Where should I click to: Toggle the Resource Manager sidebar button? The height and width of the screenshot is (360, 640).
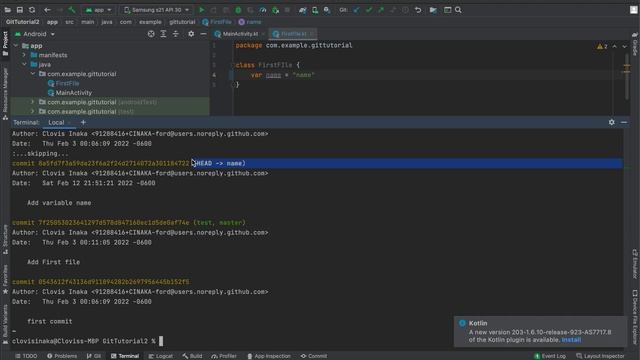tap(5, 94)
